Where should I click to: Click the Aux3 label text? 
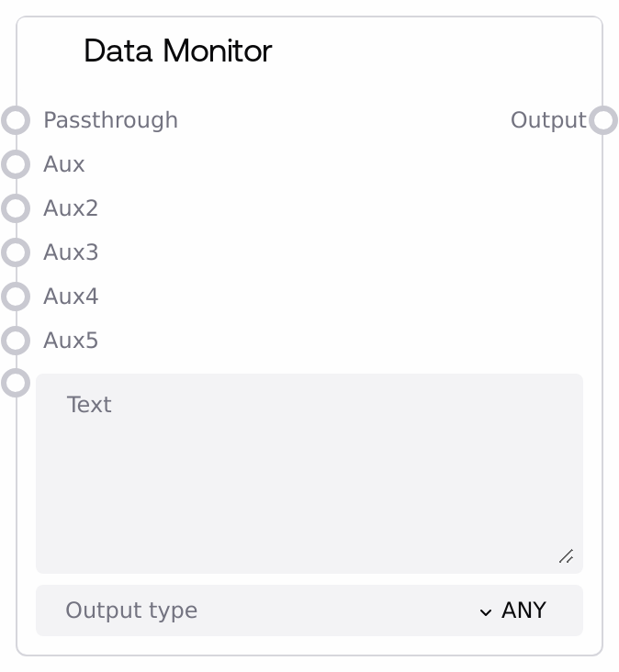coord(71,252)
